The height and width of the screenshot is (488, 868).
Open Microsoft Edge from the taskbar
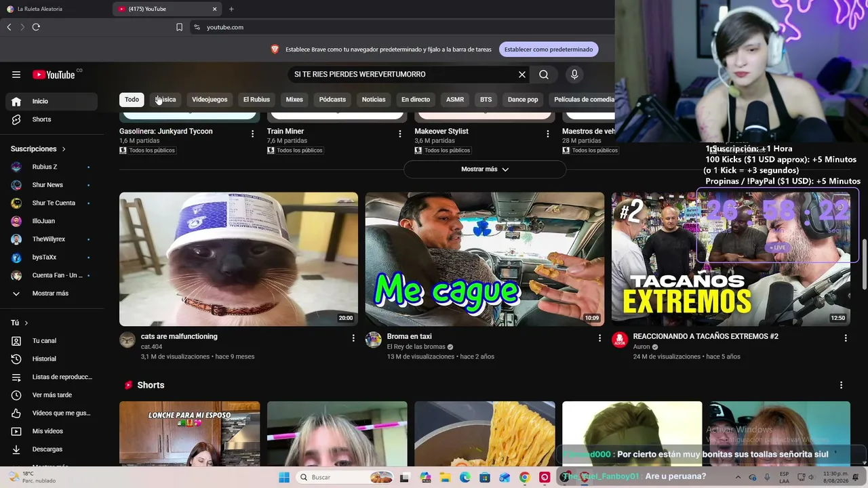click(x=465, y=477)
